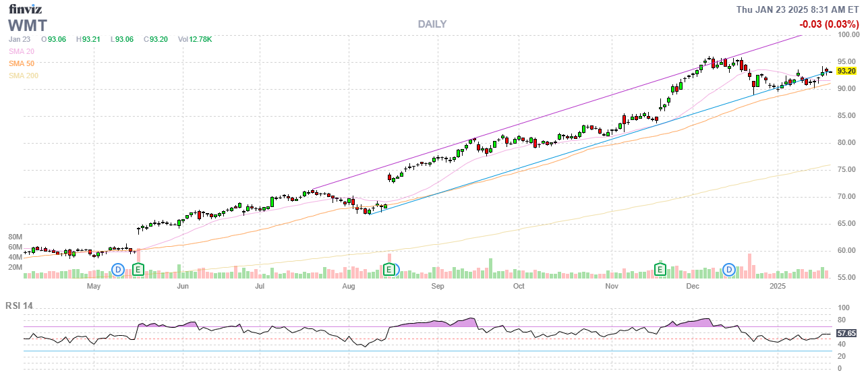
Task: Toggle the SMA 20 legend label
Action: [x=22, y=51]
